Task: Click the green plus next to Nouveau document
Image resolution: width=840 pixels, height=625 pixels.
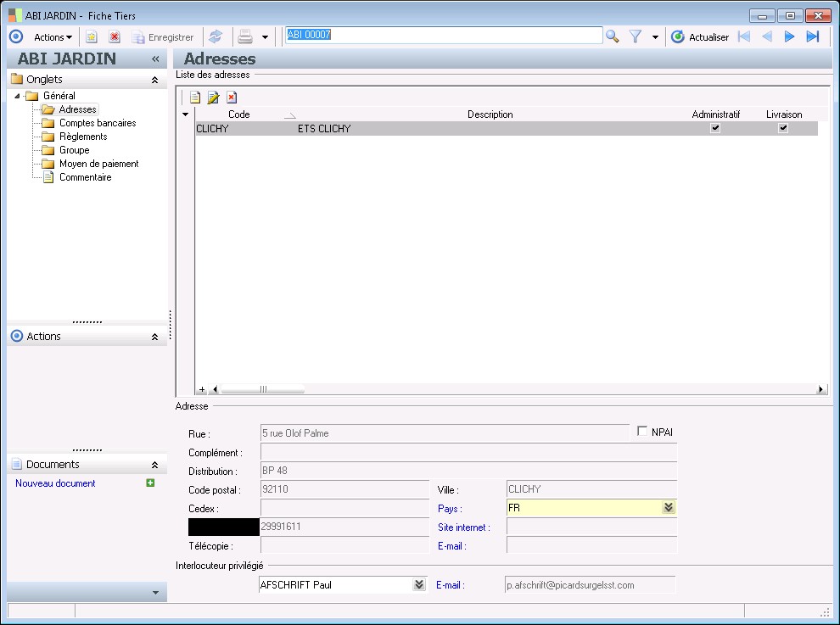Action: click(150, 483)
